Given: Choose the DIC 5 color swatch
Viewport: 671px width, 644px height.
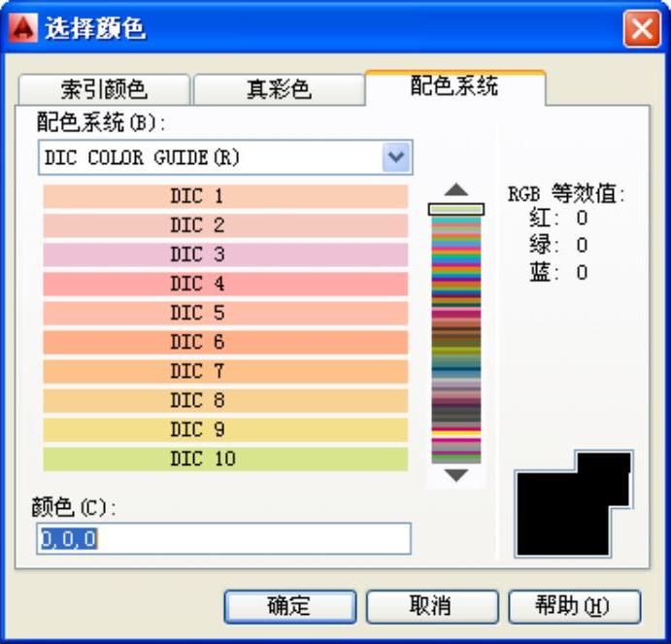Looking at the screenshot, I should (225, 313).
